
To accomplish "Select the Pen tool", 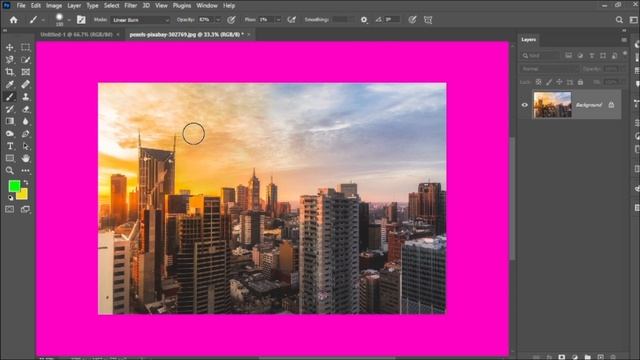I will (x=25, y=133).
